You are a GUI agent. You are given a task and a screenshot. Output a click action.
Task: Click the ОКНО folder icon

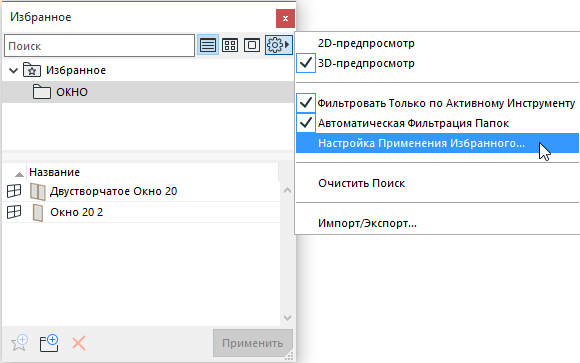(x=42, y=92)
